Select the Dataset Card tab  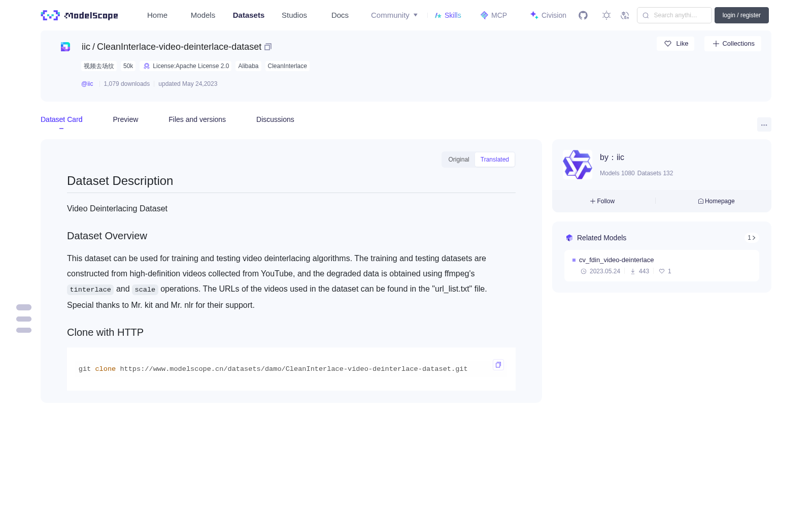[x=61, y=119]
